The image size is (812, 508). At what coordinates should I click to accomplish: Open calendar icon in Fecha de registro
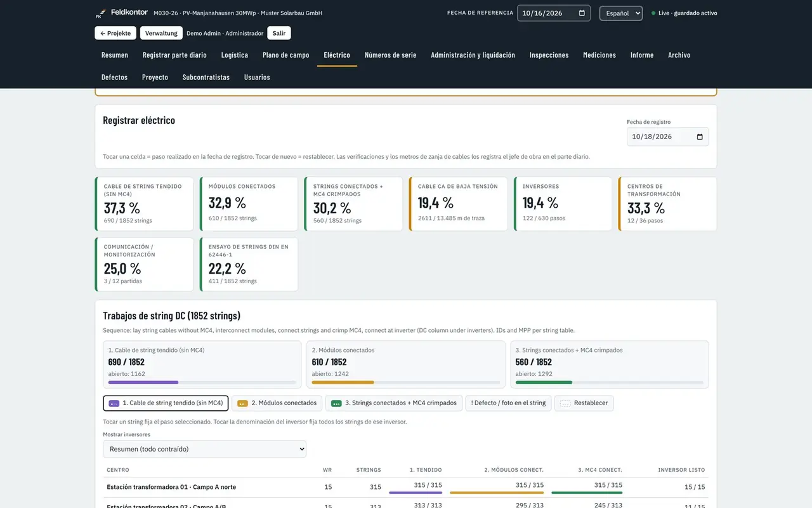coord(700,137)
